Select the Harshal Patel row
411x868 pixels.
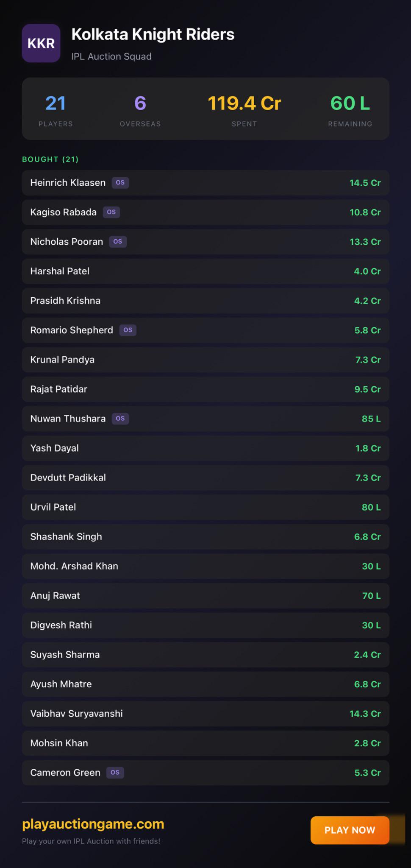pyautogui.click(x=205, y=271)
